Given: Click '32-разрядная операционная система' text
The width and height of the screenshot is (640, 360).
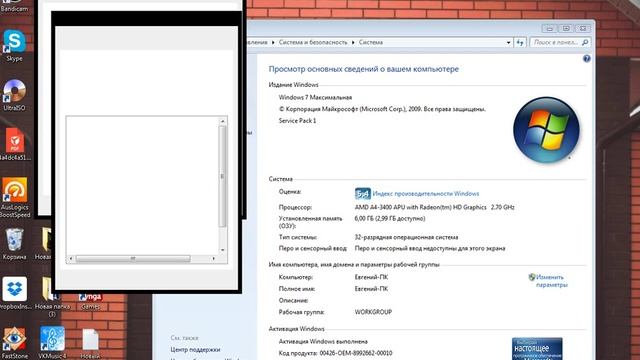Looking at the screenshot, I should pyautogui.click(x=406, y=237).
